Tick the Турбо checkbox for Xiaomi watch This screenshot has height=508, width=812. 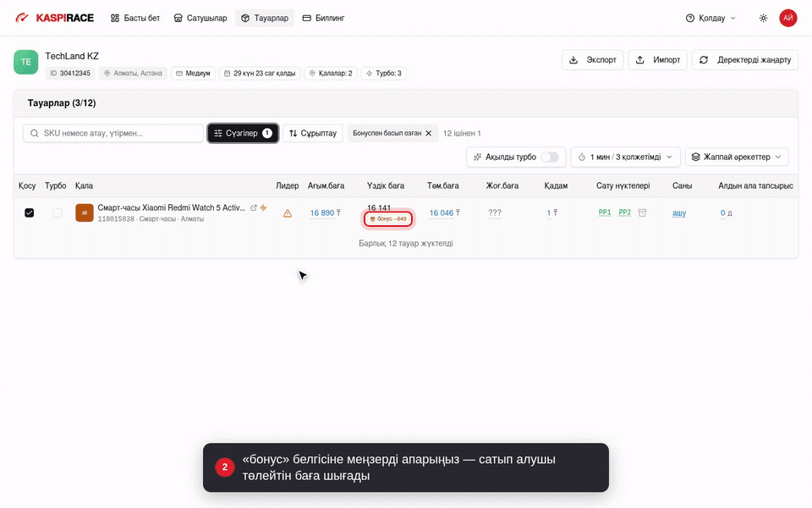(58, 213)
